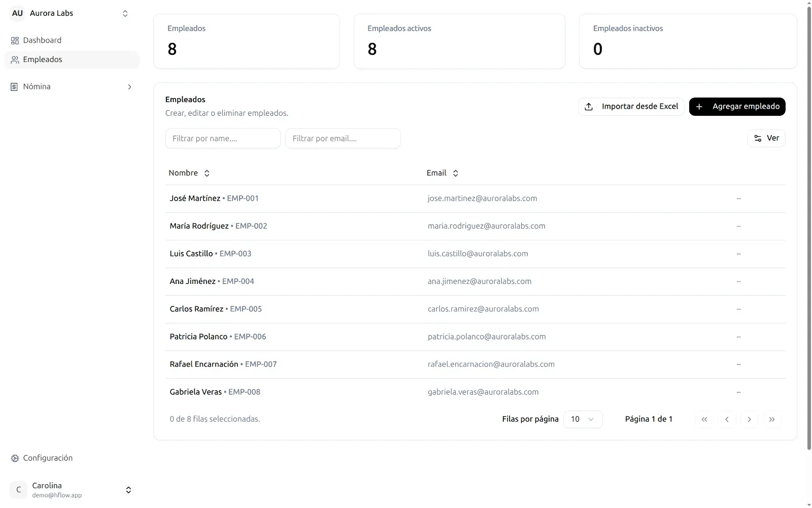Go to last page of results
The height and width of the screenshot is (508, 812).
[771, 419]
